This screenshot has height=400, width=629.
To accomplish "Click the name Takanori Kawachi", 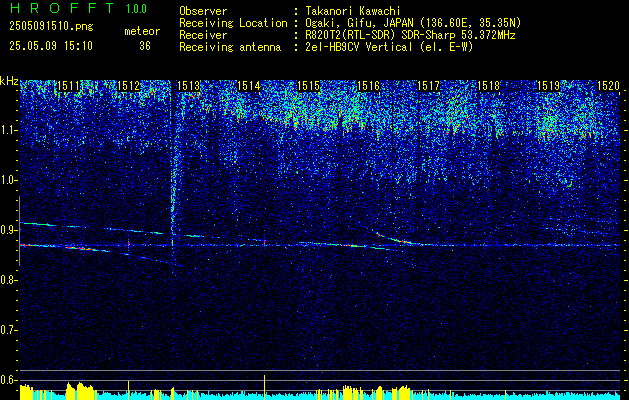I will tap(353, 11).
